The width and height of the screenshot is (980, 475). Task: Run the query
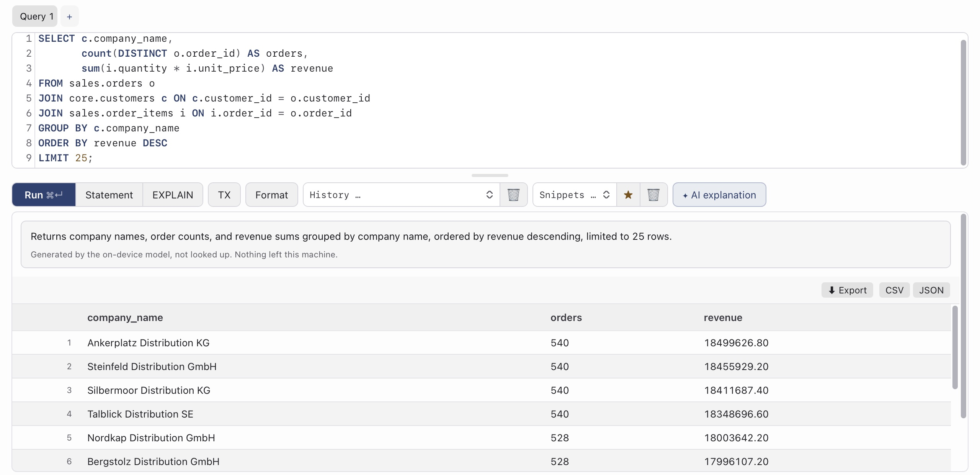coord(44,195)
